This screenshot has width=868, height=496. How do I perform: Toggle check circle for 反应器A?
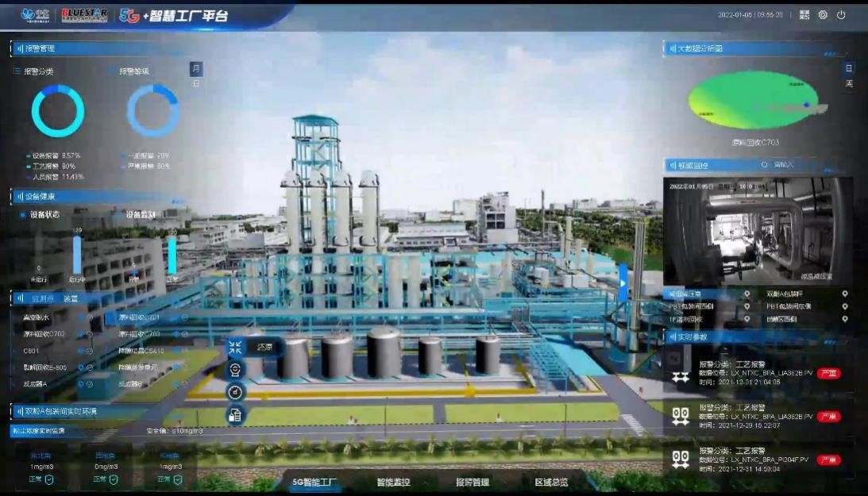pyautogui.click(x=90, y=384)
